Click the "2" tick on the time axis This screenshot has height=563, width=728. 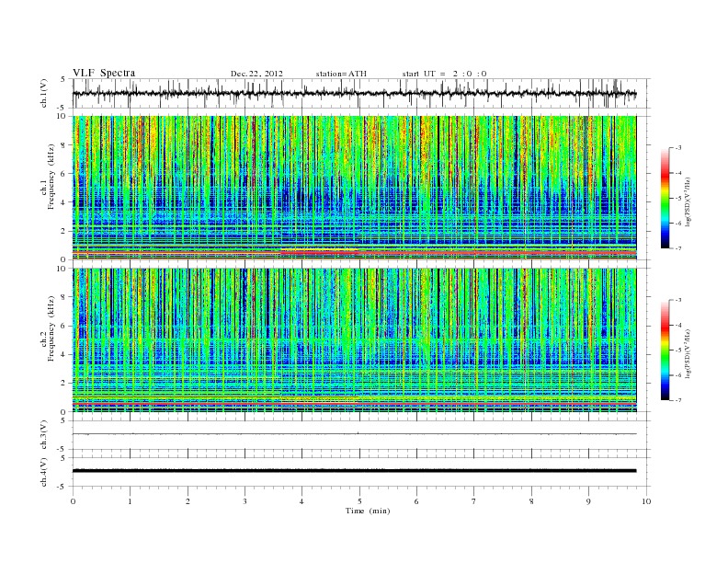coord(188,501)
